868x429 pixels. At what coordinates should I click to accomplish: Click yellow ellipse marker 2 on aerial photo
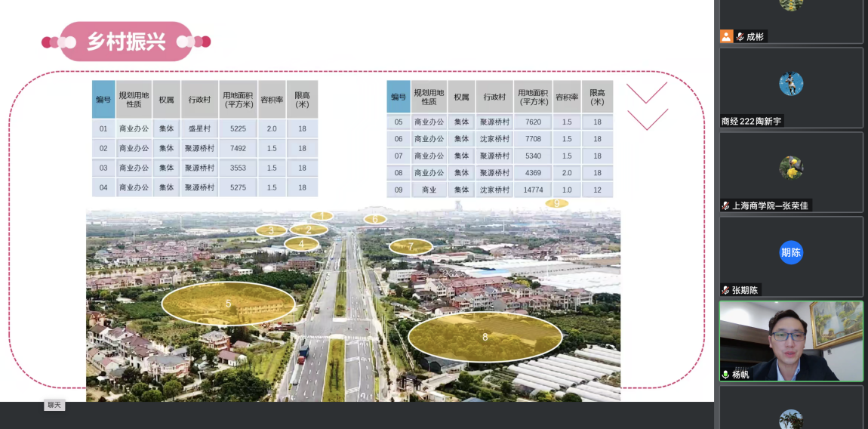(x=309, y=230)
